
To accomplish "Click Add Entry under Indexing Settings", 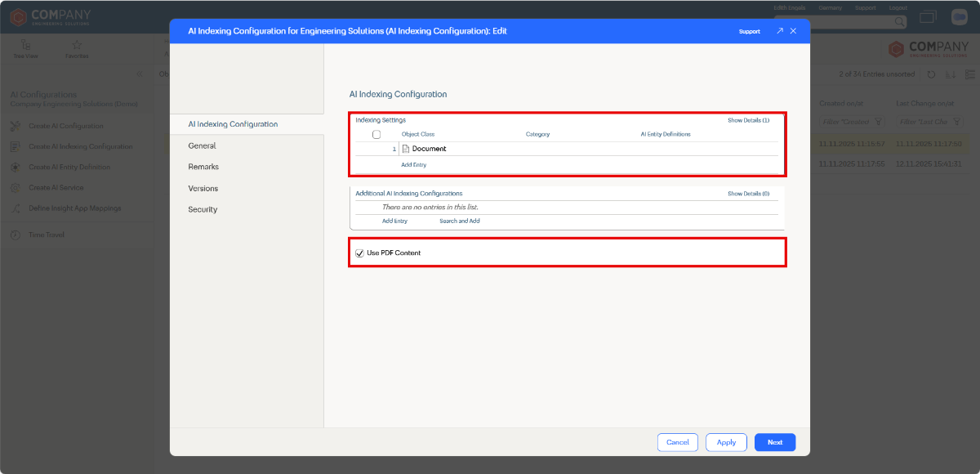I will click(413, 165).
